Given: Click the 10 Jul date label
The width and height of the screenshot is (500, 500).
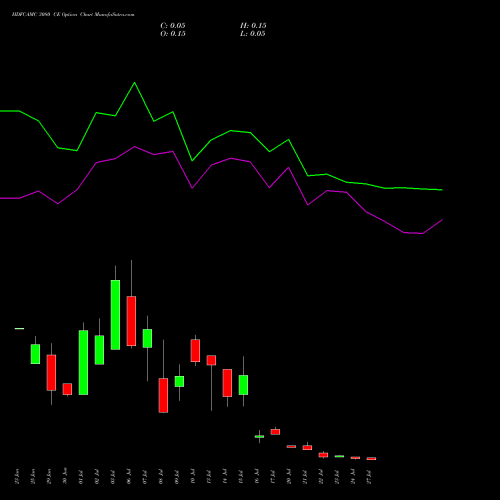Looking at the screenshot, I should tap(193, 476).
